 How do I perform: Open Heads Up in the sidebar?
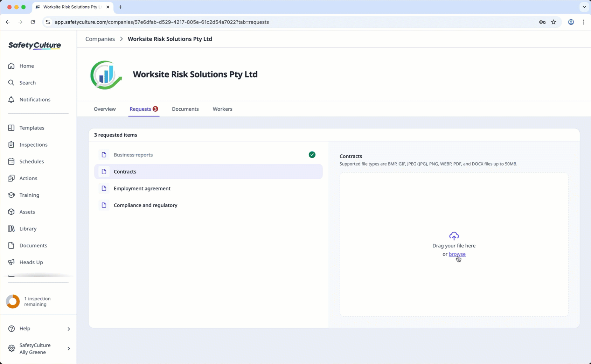pyautogui.click(x=31, y=262)
